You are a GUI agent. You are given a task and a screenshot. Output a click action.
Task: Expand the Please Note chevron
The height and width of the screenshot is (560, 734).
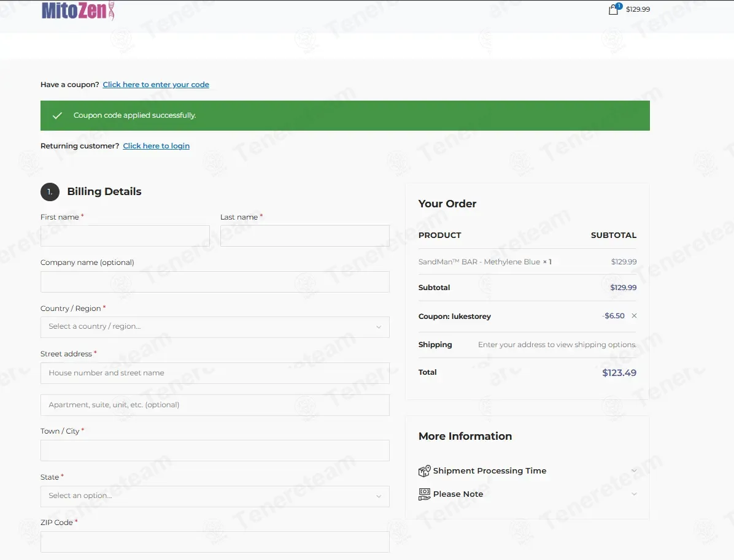(634, 494)
